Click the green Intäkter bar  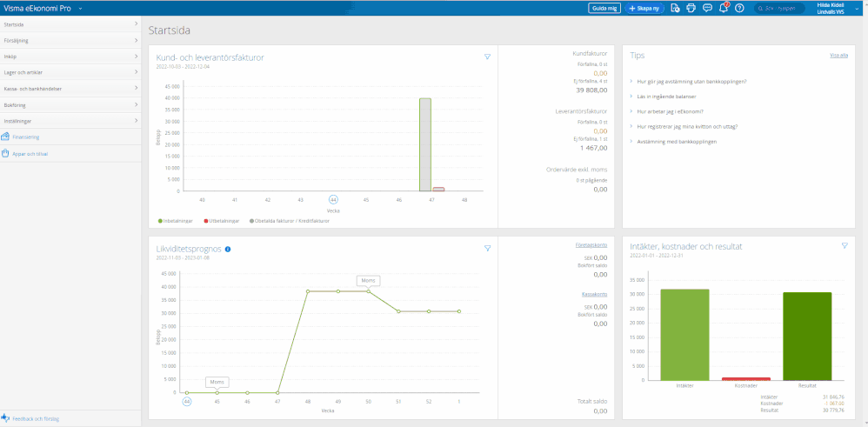(684, 334)
